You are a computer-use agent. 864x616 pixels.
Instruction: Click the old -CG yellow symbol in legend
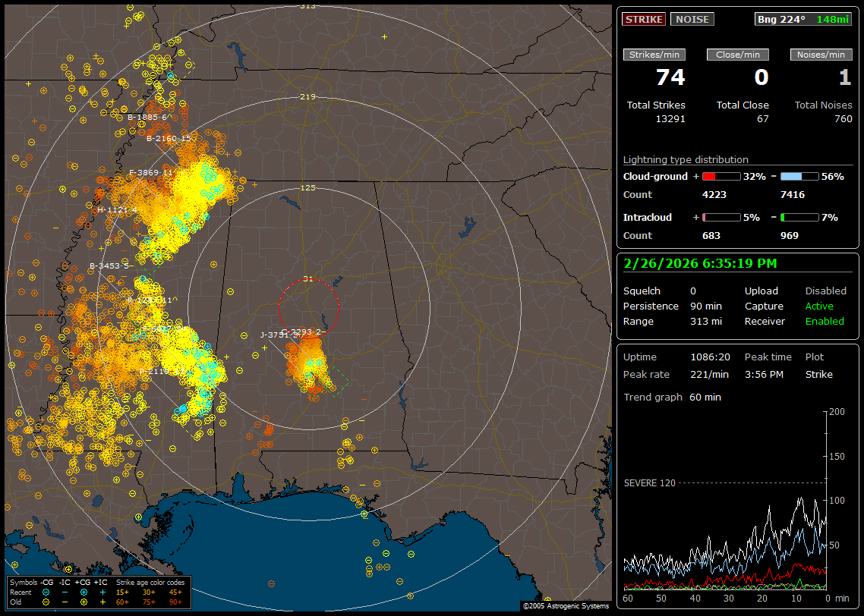(x=46, y=601)
